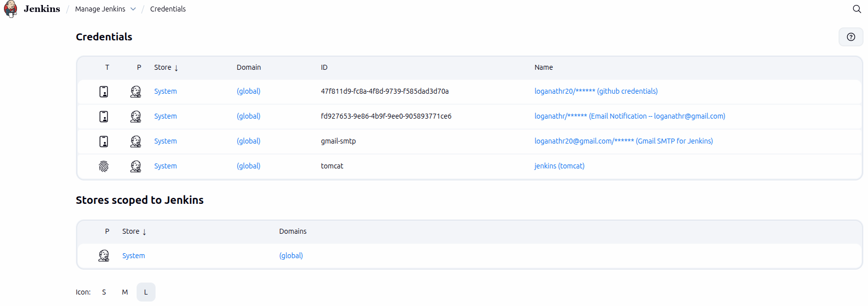Set icon size to S
The image size is (868, 306).
click(x=104, y=292)
